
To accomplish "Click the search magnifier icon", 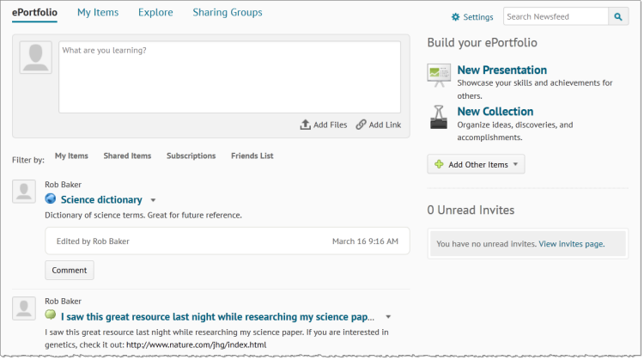I will tap(618, 17).
